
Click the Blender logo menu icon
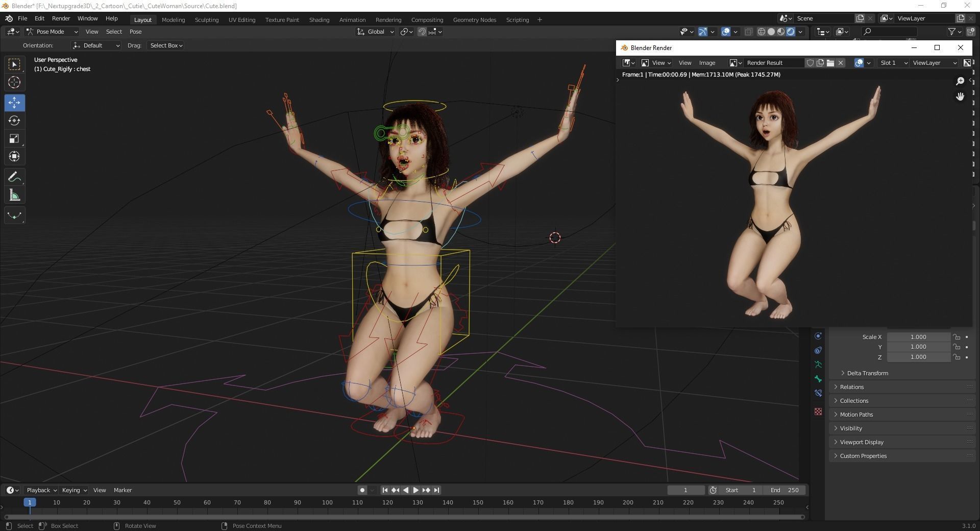(x=9, y=18)
